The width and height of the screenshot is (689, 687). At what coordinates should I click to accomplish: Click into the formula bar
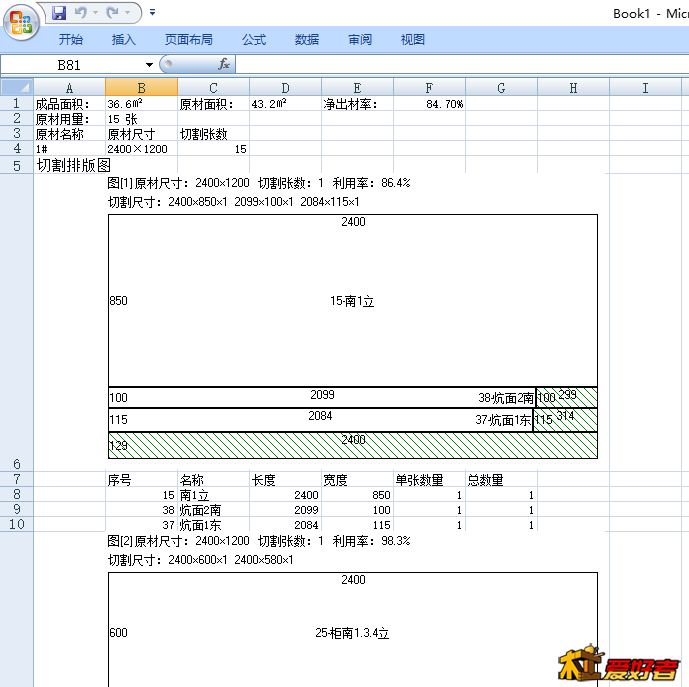tap(461, 65)
